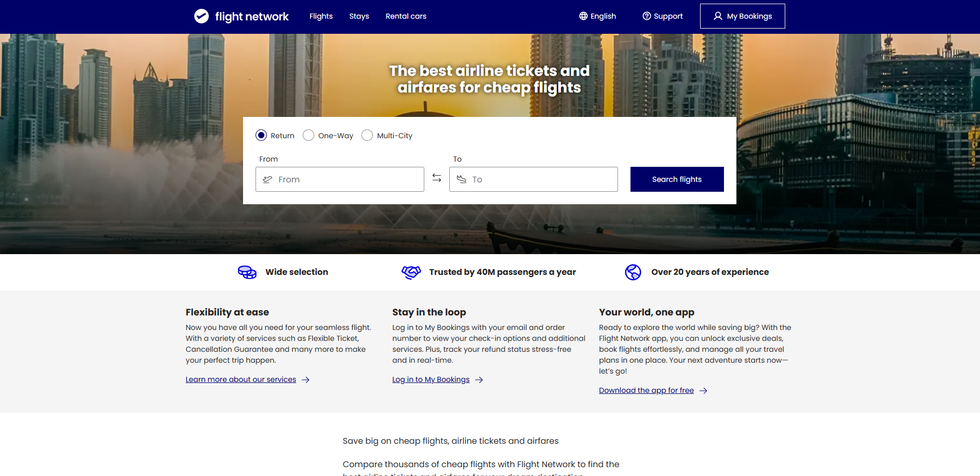
Task: Click the Wide selection coins icon
Action: click(247, 272)
